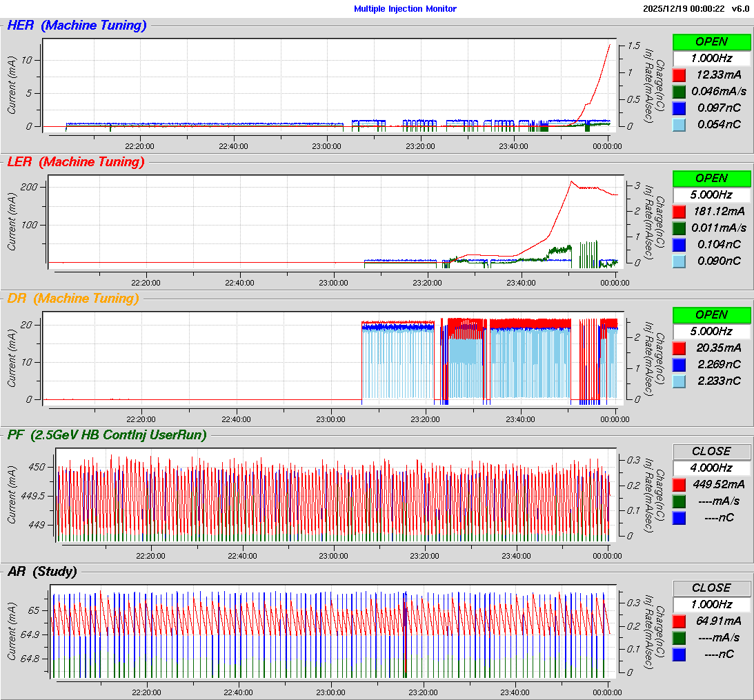Click the "PF (2.5GeV HB ContInj UserRun)" heading
Image resolution: width=754 pixels, height=700 pixels.
coord(107,434)
